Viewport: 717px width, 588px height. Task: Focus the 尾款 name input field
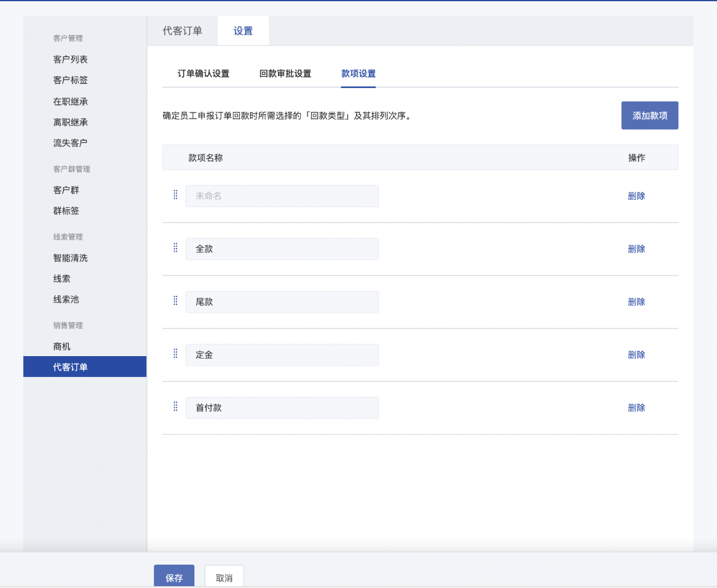(x=282, y=302)
